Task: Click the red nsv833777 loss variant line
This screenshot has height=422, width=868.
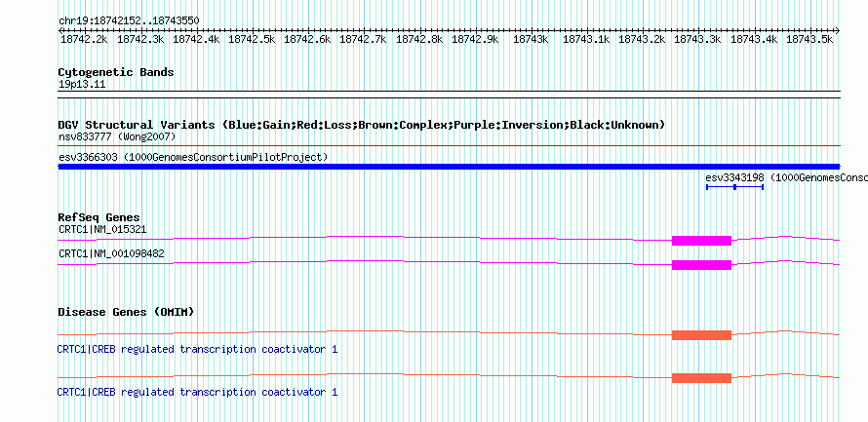Action: [x=449, y=146]
